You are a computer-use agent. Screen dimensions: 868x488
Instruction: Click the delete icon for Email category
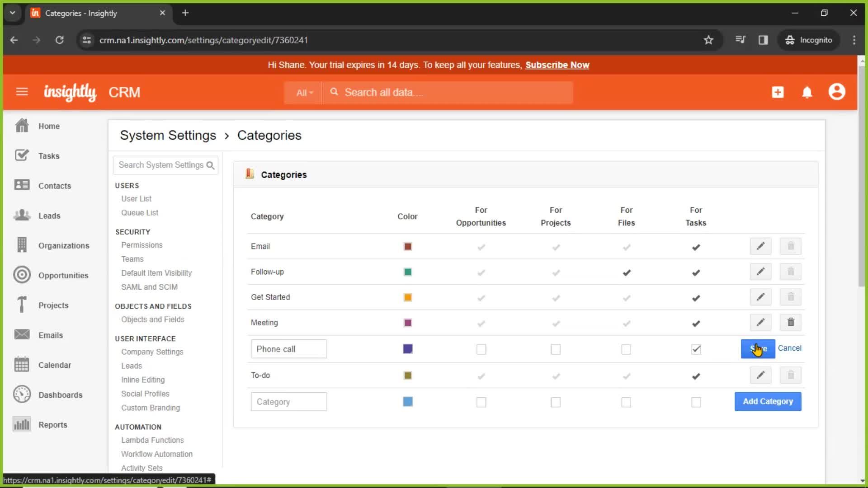(x=791, y=246)
